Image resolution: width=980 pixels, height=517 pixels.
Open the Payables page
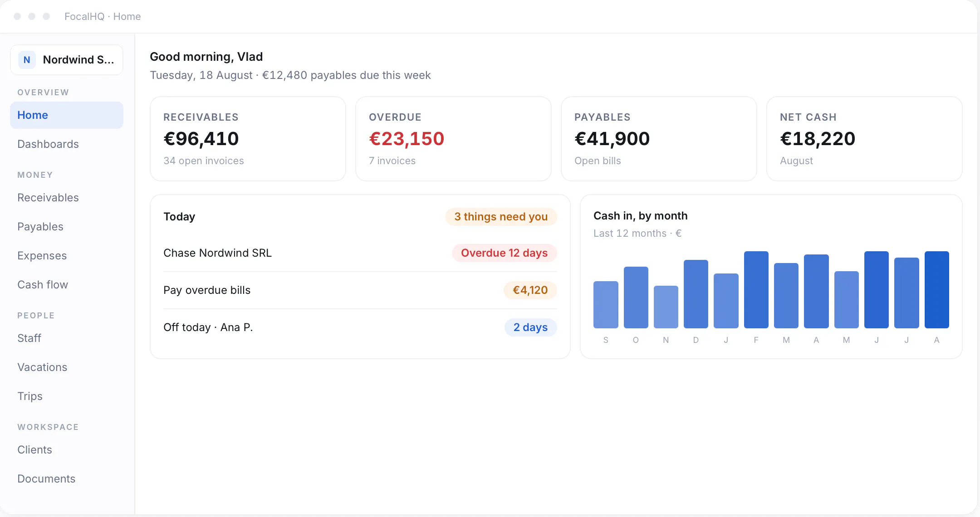click(67, 227)
